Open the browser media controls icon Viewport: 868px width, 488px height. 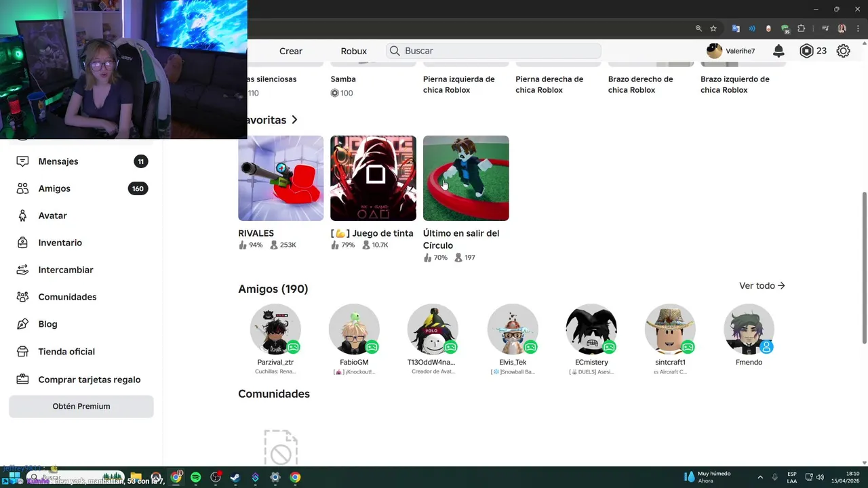coord(825,28)
